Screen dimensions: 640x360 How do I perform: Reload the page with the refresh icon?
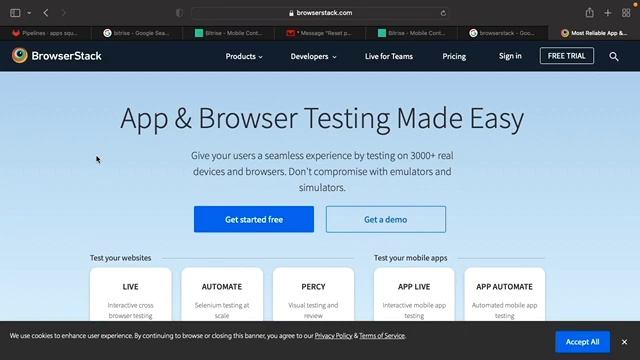[x=443, y=13]
